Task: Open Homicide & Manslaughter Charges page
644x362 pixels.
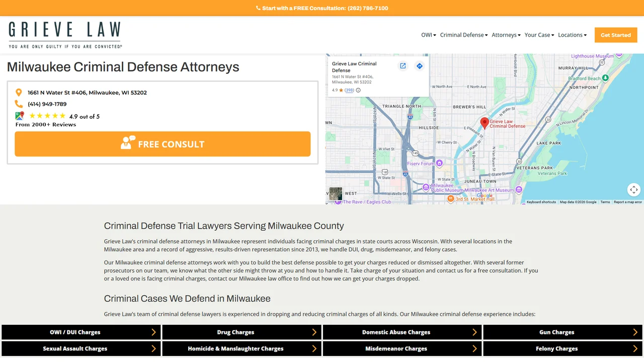Action: coord(242,348)
